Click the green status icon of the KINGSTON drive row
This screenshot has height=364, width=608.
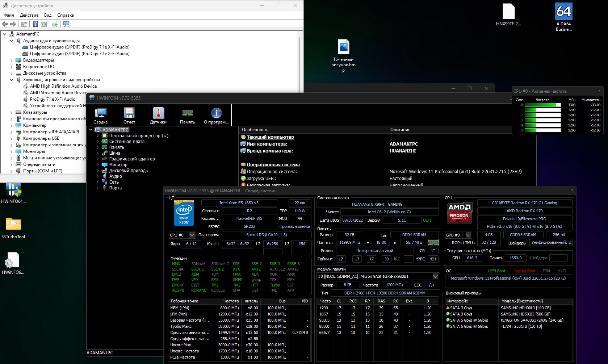click(448, 320)
